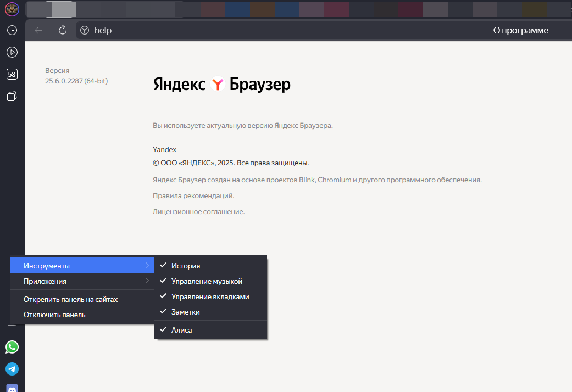The height and width of the screenshot is (392, 572).
Task: Add an app with the sidebar plus icon
Action: 12,326
